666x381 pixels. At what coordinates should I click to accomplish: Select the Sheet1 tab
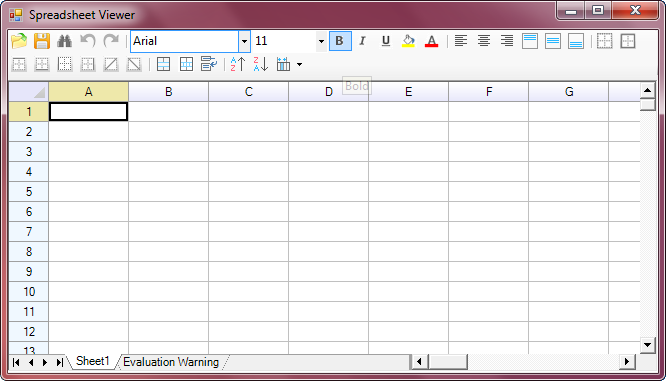point(93,361)
